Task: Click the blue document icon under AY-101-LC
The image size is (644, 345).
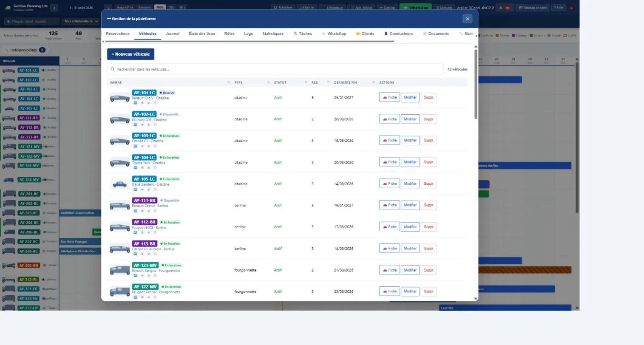Action: [x=135, y=103]
